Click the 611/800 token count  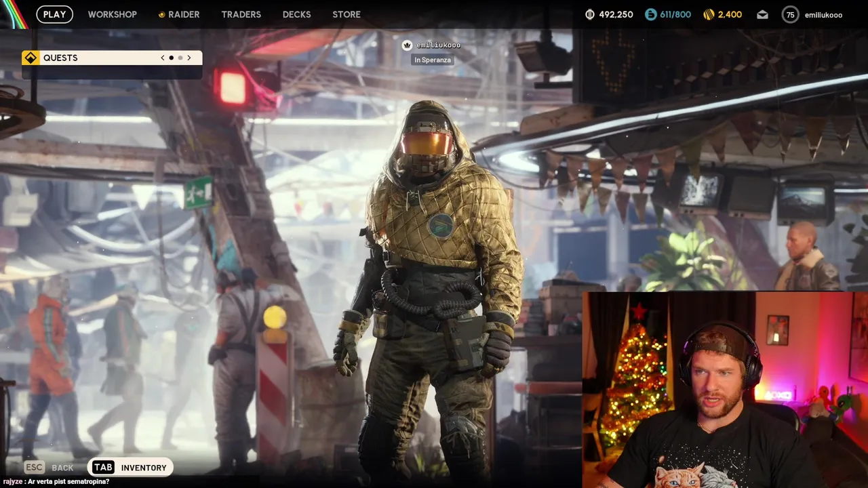tap(676, 14)
